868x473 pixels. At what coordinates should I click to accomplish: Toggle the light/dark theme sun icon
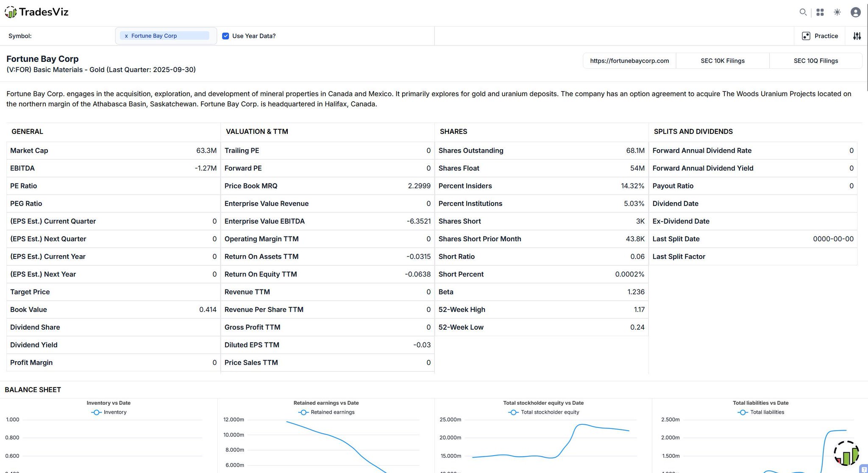coord(837,12)
